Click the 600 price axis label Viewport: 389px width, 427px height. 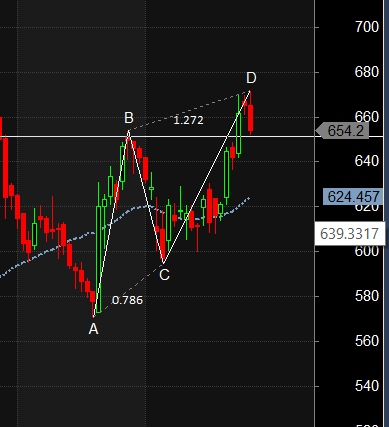point(367,251)
